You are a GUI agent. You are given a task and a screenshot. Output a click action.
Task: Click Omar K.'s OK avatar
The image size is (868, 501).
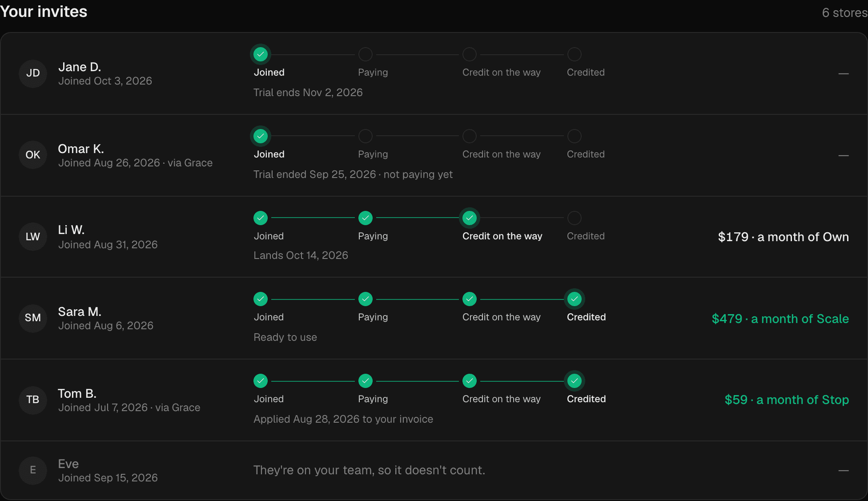coord(33,155)
